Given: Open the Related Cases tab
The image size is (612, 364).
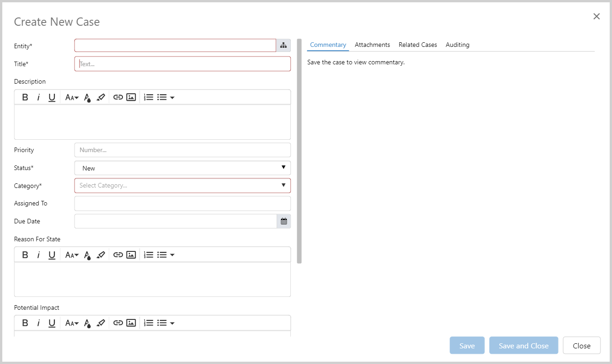Looking at the screenshot, I should pyautogui.click(x=417, y=45).
